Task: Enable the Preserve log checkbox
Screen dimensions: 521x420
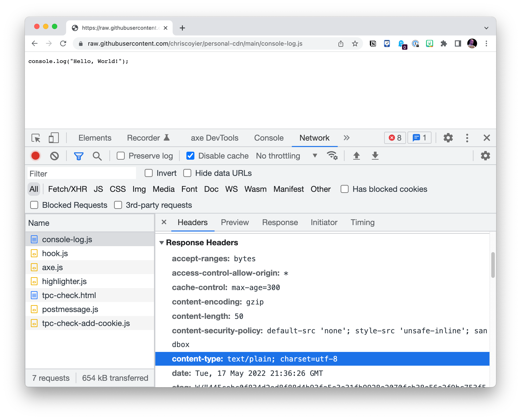Action: pos(120,156)
